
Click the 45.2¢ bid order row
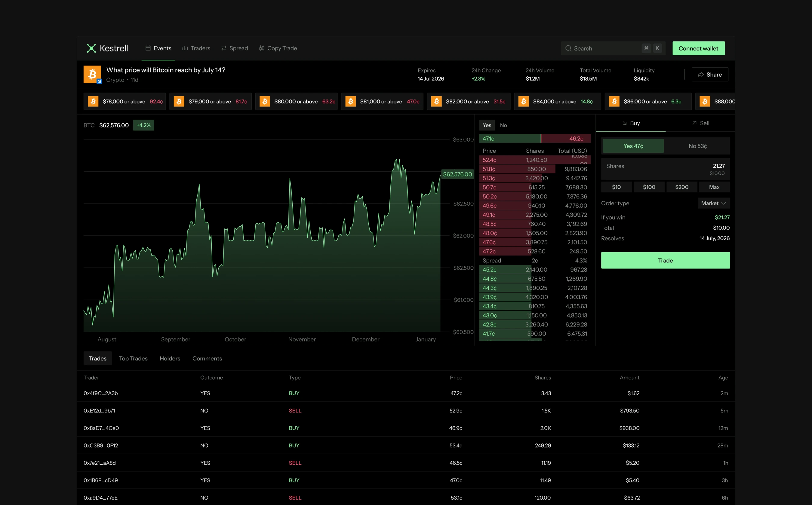(535, 270)
